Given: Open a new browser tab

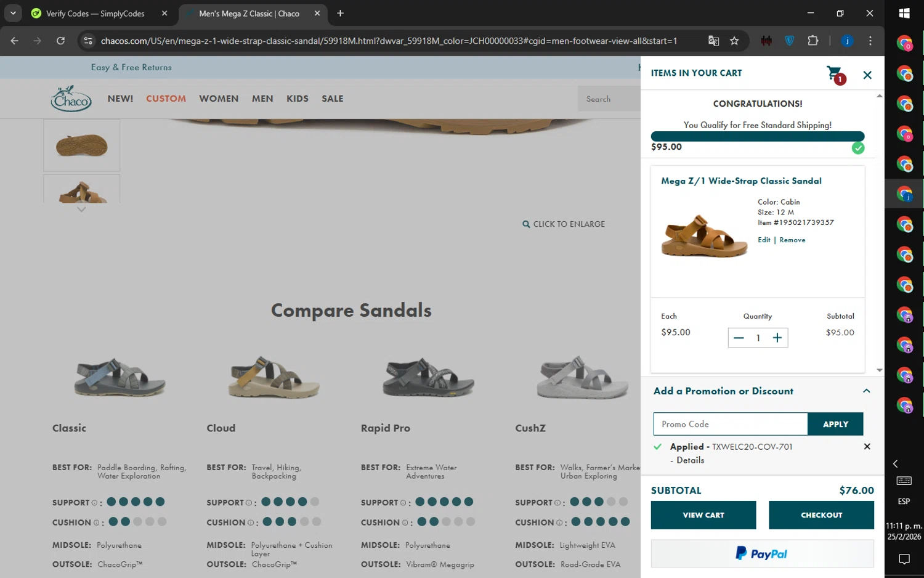Looking at the screenshot, I should (340, 13).
